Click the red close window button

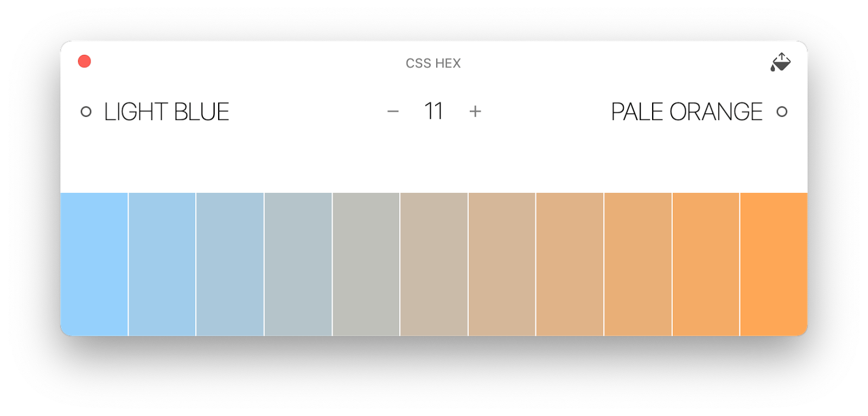(x=85, y=61)
